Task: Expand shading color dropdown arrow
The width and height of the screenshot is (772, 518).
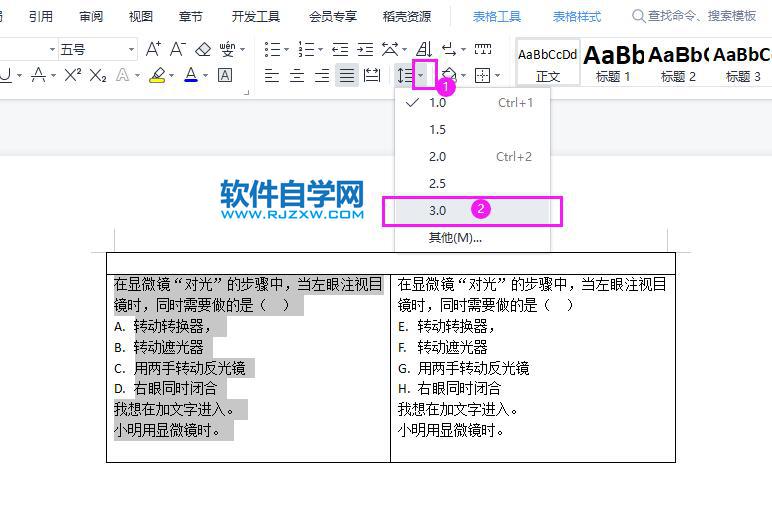Action: [464, 75]
